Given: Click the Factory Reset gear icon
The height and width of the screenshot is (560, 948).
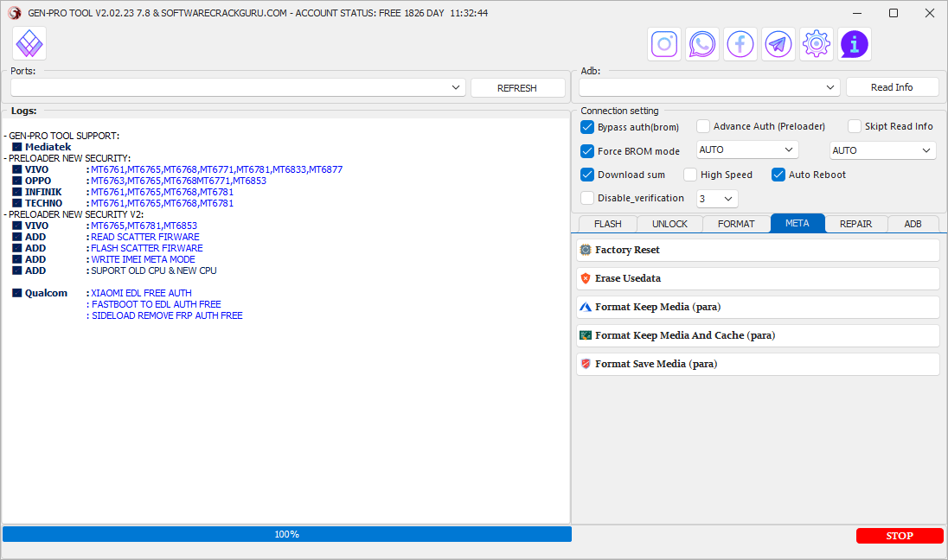Looking at the screenshot, I should pos(586,250).
